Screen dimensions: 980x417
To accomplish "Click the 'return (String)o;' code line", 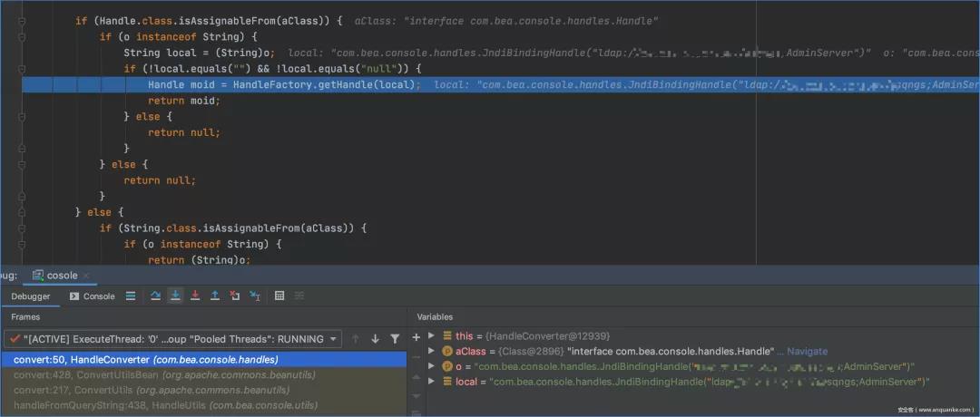I will (200, 259).
